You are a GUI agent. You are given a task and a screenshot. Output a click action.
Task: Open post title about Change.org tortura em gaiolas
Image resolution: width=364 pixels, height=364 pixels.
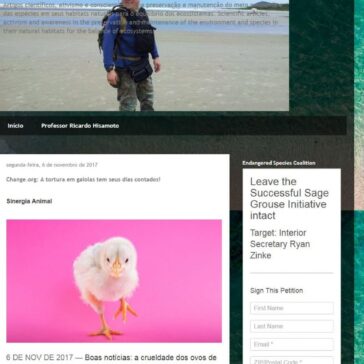click(x=83, y=180)
